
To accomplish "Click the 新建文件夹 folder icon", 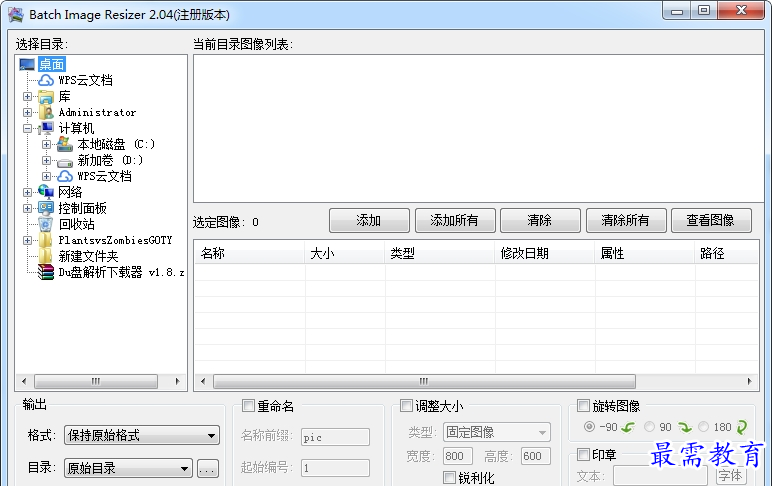I will [x=46, y=256].
